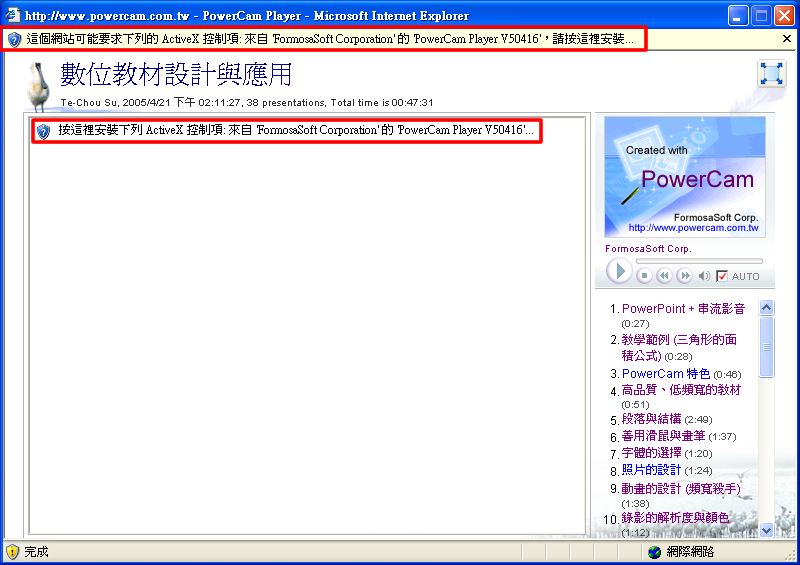Minimize the Internet Explorer window
The height and width of the screenshot is (565, 800).
[x=738, y=16]
